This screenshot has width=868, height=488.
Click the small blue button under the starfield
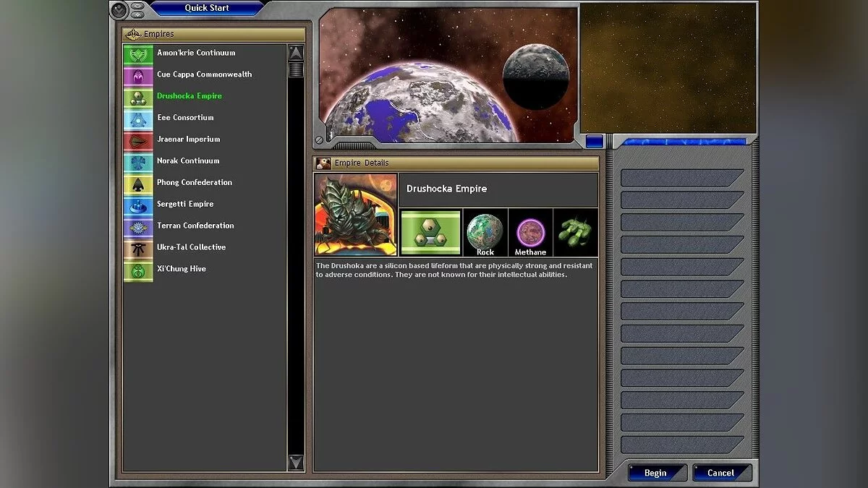[595, 141]
